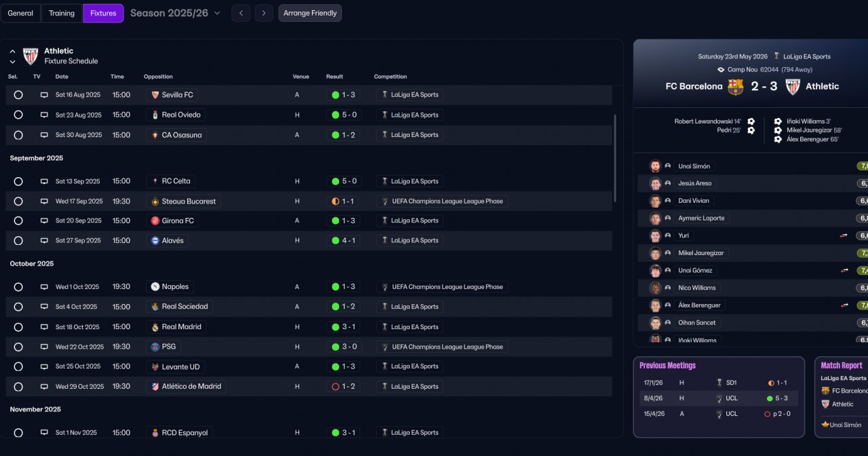Image resolution: width=868 pixels, height=456 pixels.
Task: Click the Napoles club badge icon
Action: click(x=155, y=286)
